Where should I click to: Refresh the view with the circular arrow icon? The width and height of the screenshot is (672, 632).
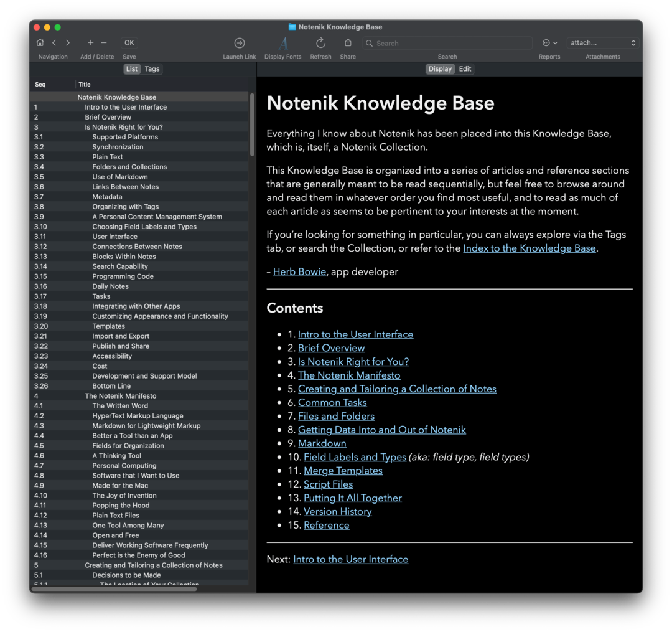[x=320, y=42]
